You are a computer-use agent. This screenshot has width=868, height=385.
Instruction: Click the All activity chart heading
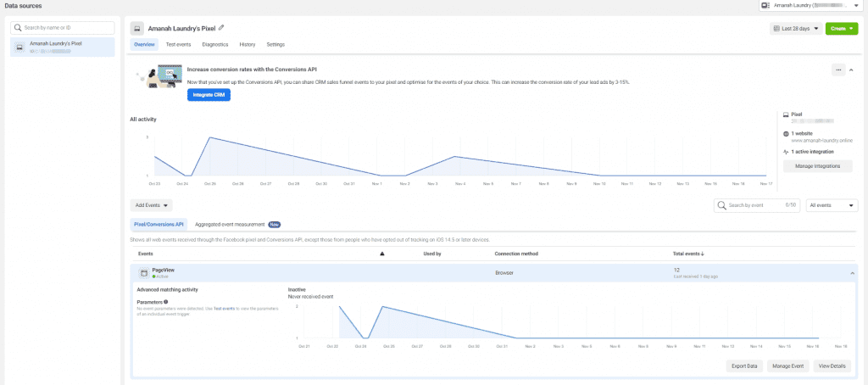tap(143, 119)
